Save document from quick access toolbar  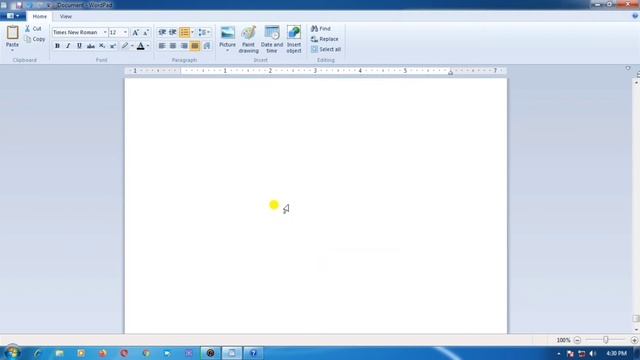pos(19,5)
